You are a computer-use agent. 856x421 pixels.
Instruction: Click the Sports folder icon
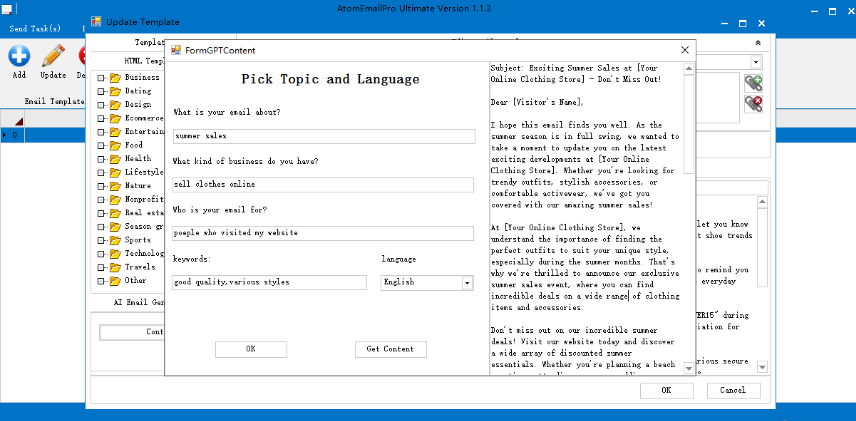115,240
